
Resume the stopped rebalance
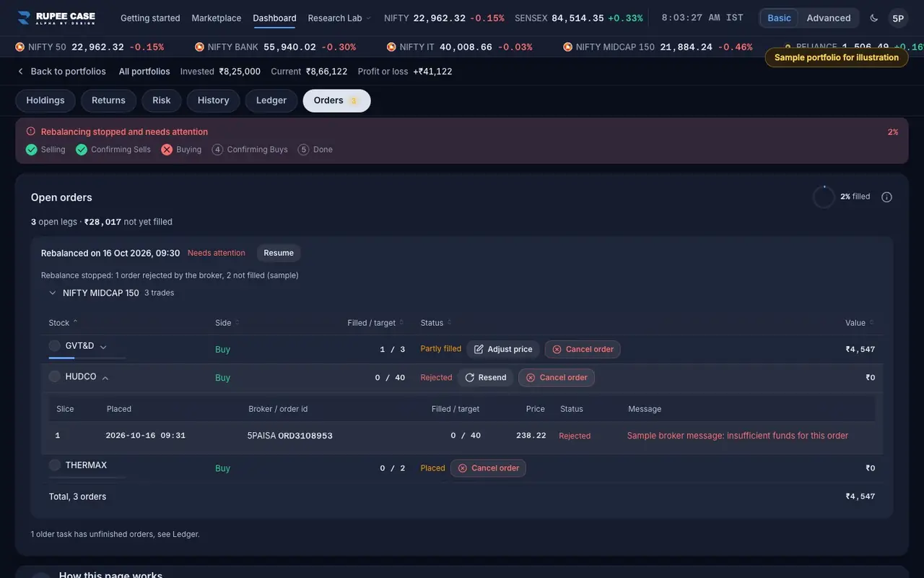pyautogui.click(x=279, y=253)
